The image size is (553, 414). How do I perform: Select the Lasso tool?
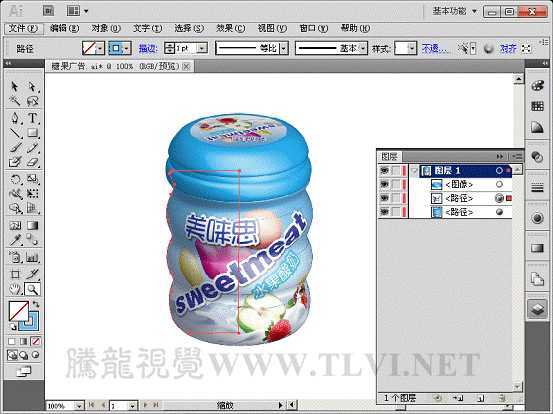pyautogui.click(x=32, y=101)
